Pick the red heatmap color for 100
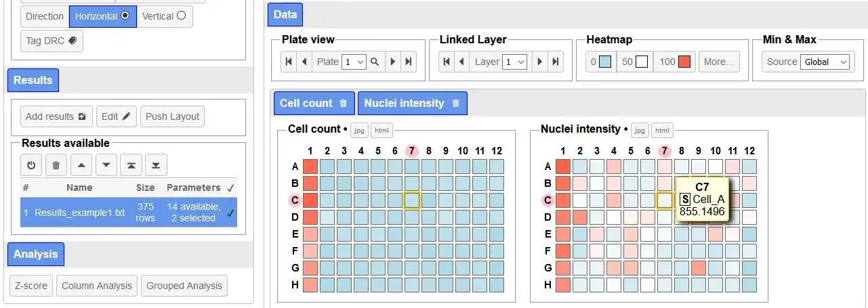 684,62
